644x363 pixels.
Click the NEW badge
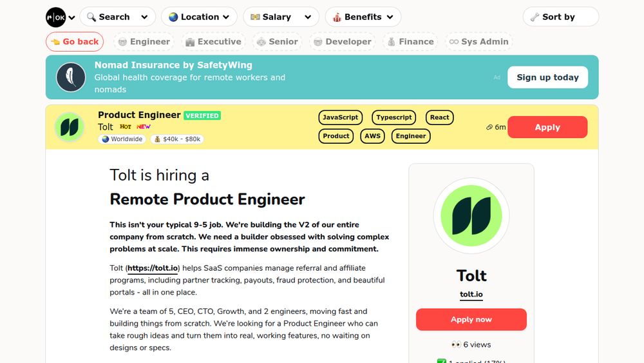(x=144, y=126)
